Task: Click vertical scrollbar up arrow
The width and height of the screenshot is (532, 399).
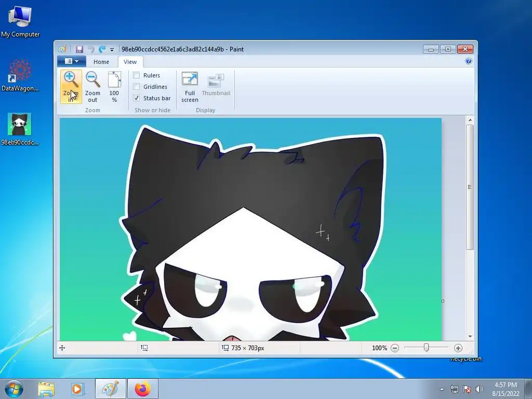Action: point(470,120)
